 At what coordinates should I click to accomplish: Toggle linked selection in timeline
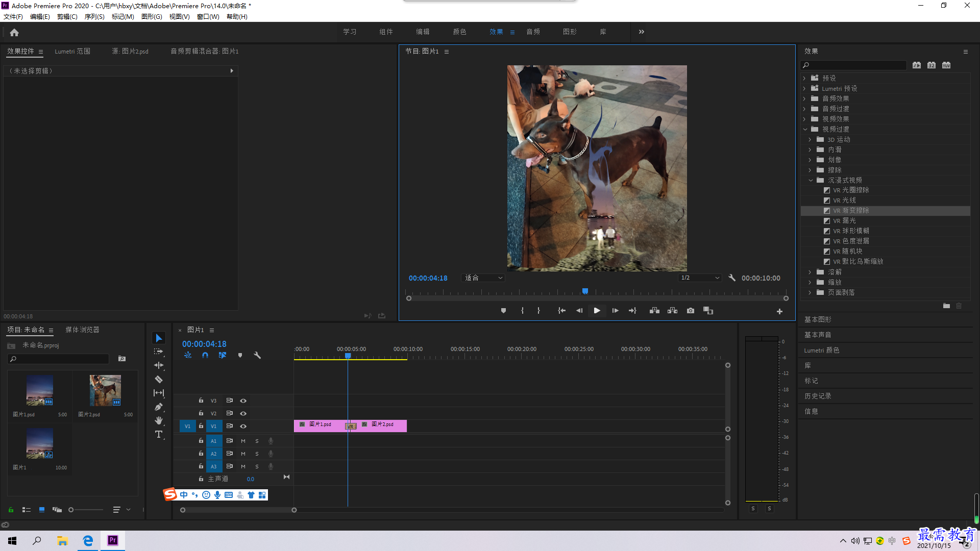click(x=223, y=355)
